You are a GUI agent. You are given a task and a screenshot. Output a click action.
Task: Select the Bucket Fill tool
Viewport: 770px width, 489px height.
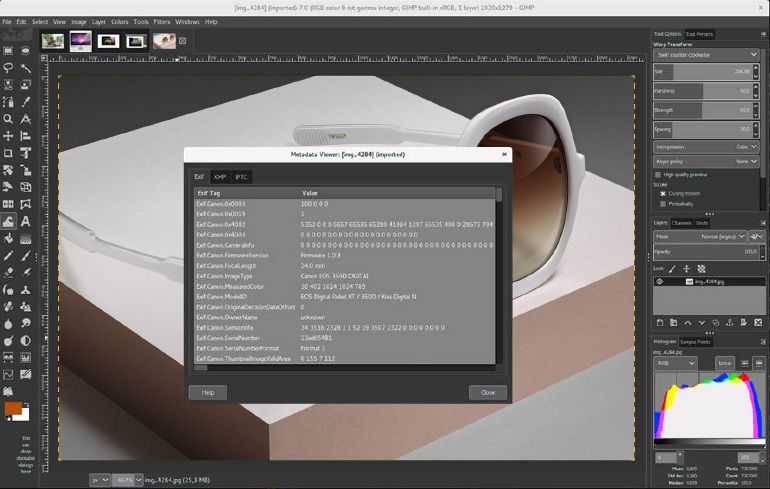coord(8,239)
